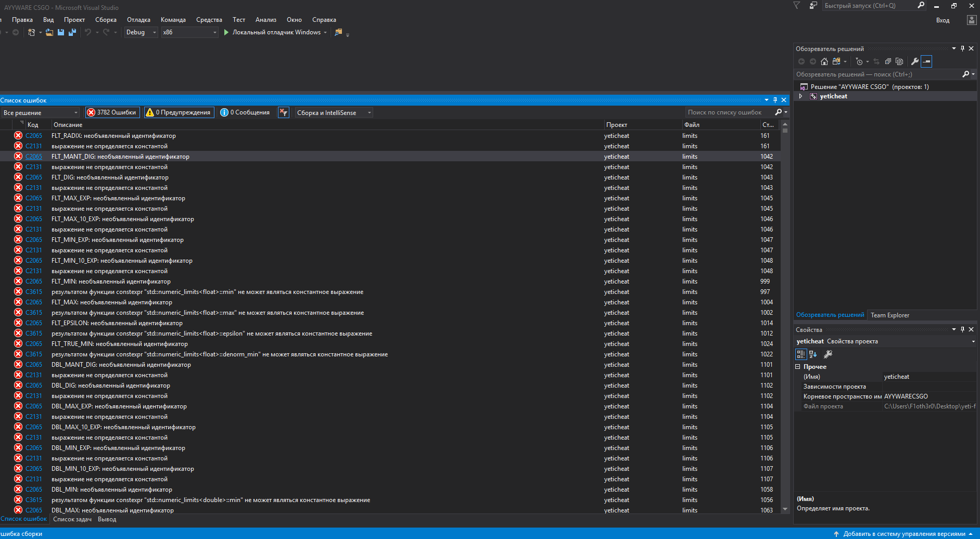The image size is (980, 539).
Task: Click Show All Files icon in Solution Explorer
Action: click(899, 61)
